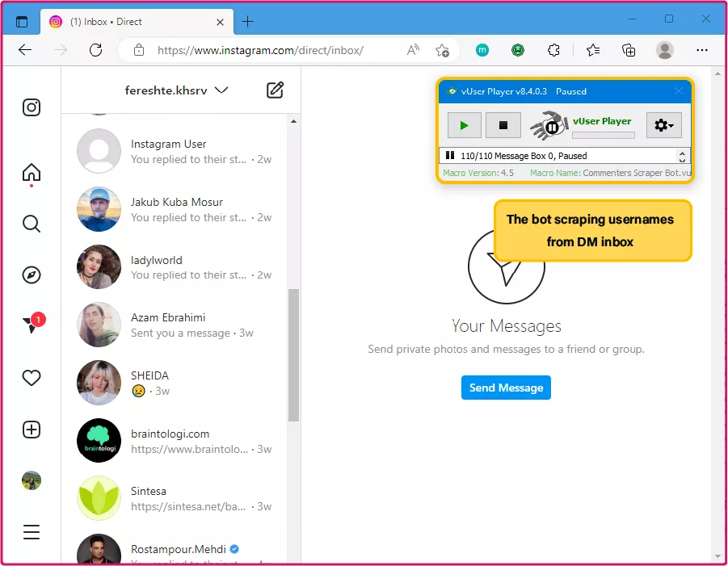The width and height of the screenshot is (728, 566).
Task: Click the Instagram logo in the sidebar
Action: point(32,107)
